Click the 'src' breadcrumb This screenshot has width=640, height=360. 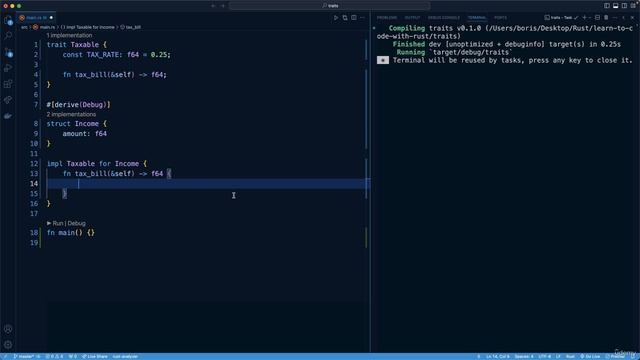[x=24, y=27]
